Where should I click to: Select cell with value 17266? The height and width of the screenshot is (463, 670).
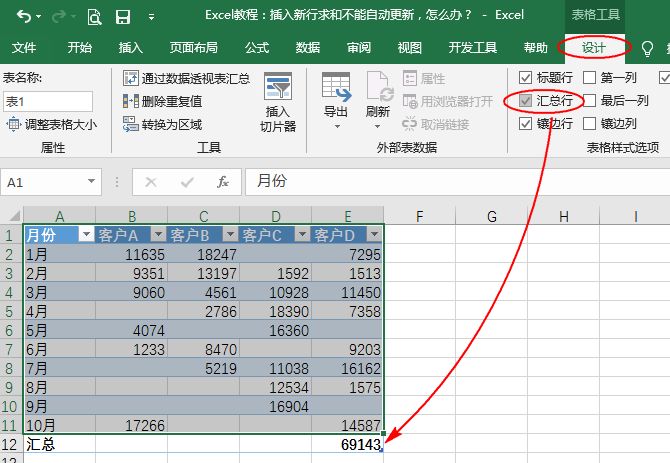(x=131, y=425)
